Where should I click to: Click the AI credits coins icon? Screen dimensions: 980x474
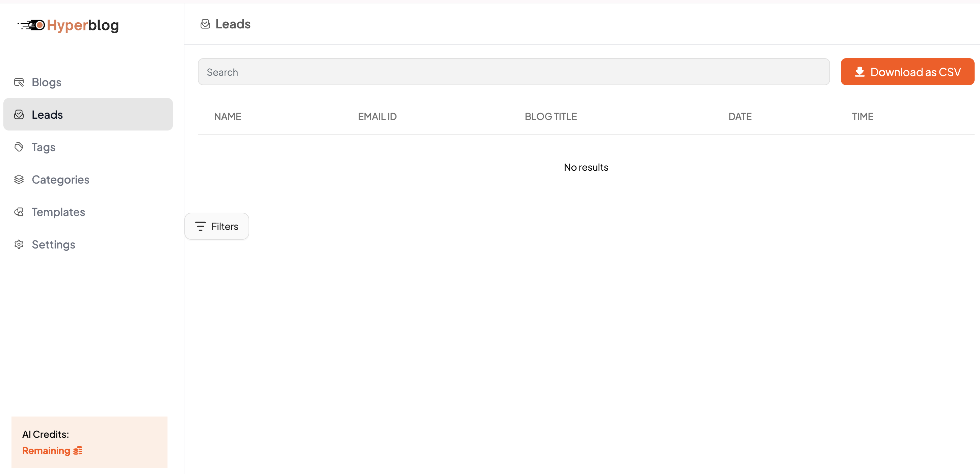click(78, 451)
